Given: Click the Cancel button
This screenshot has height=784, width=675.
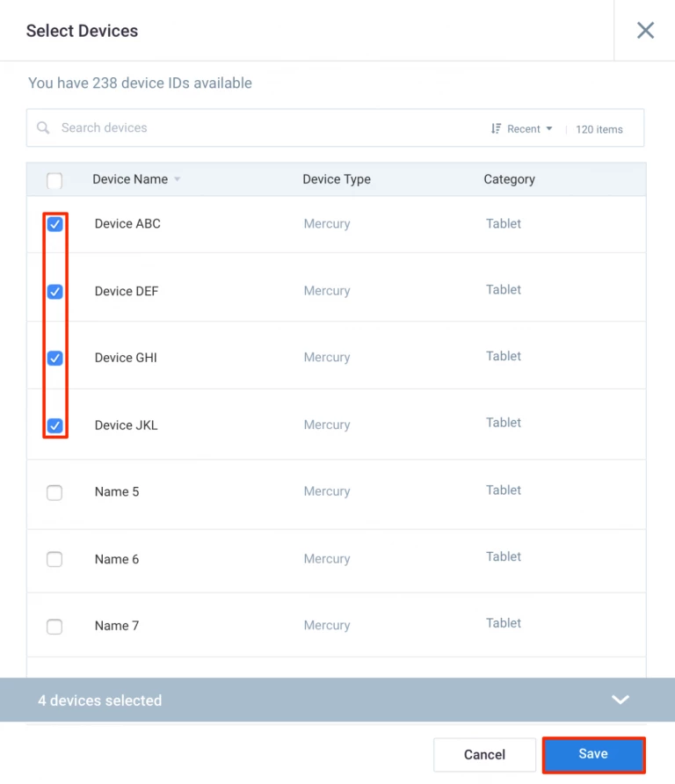Looking at the screenshot, I should click(484, 754).
